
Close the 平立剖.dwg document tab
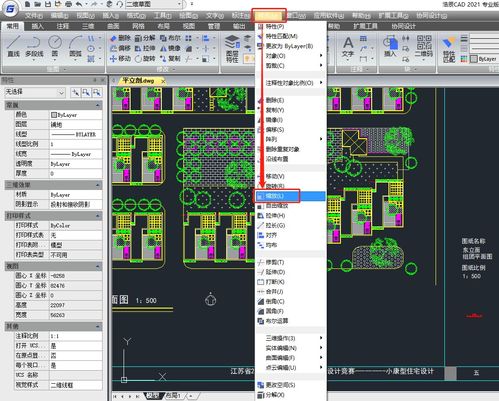click(x=163, y=81)
